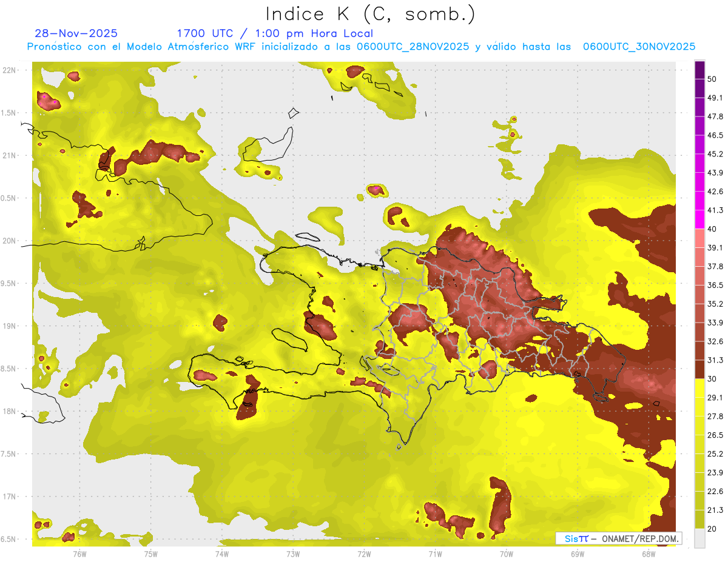This screenshot has height=562, width=728.
Task: Click the colorbar value 26.5
Action: pyautogui.click(x=715, y=435)
